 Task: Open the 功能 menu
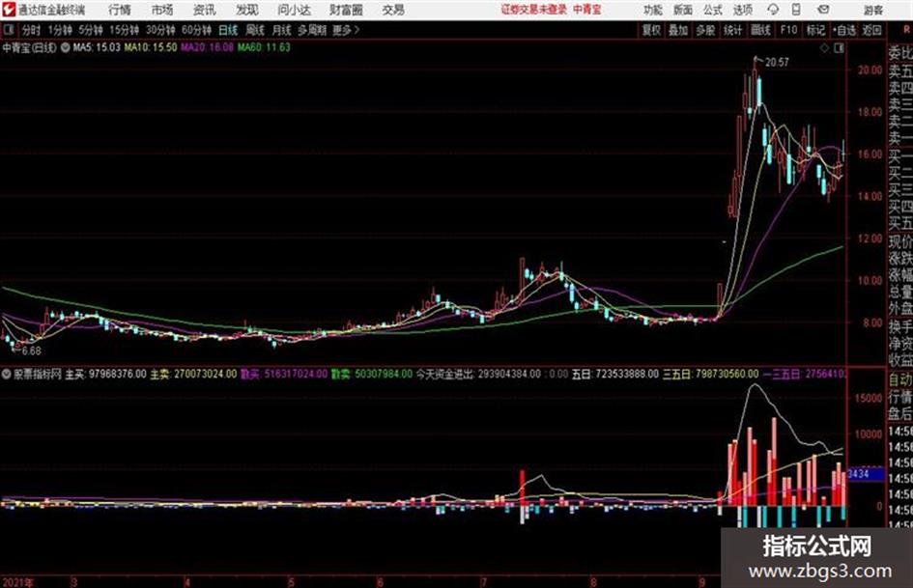coord(653,10)
